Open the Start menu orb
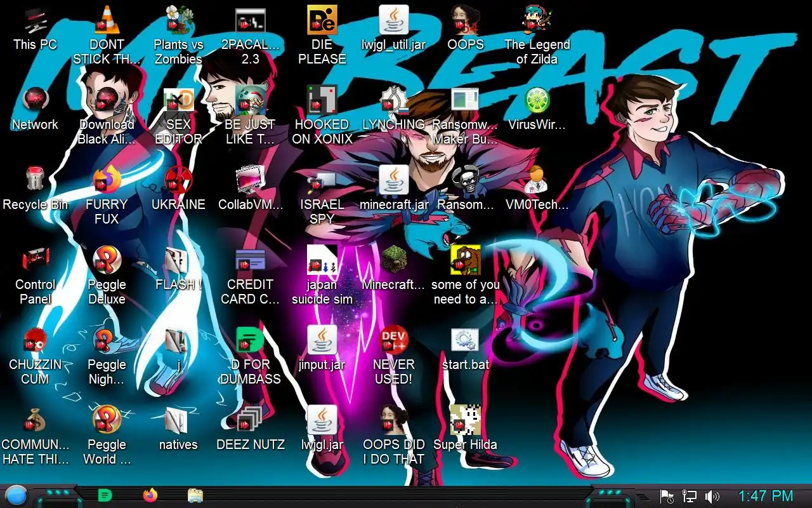812x508 pixels. coord(16,495)
